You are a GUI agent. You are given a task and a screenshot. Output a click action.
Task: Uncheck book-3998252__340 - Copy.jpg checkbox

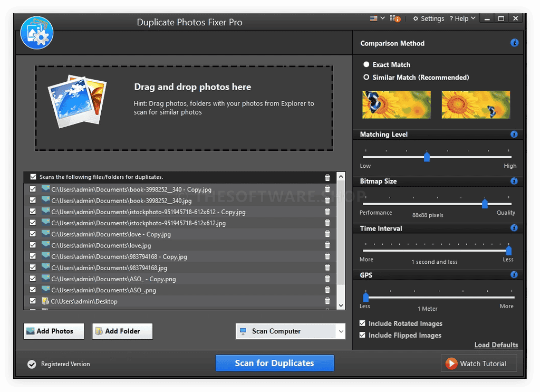[33, 189]
